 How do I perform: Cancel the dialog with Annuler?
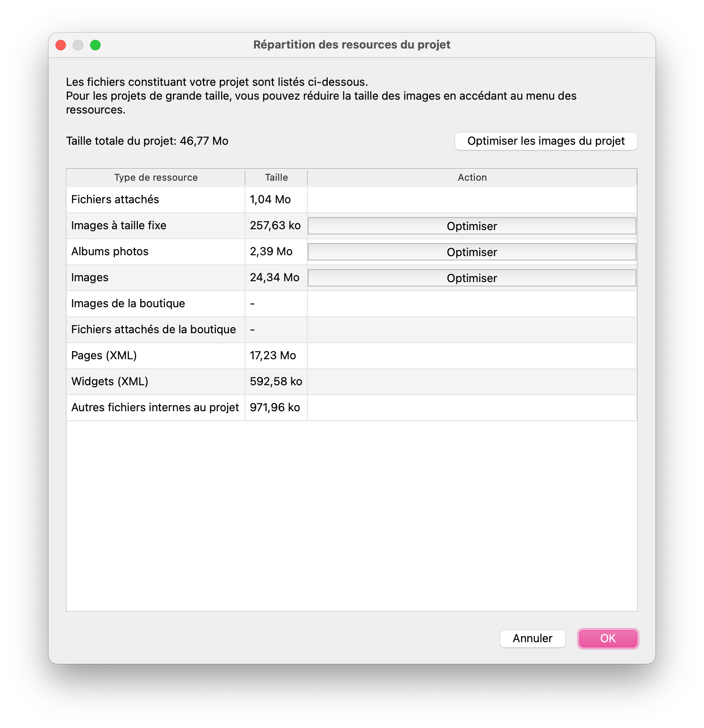(x=532, y=638)
